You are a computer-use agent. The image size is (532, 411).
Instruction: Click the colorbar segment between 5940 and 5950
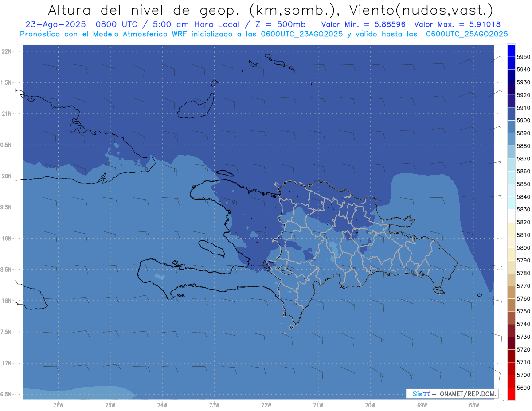pos(511,63)
